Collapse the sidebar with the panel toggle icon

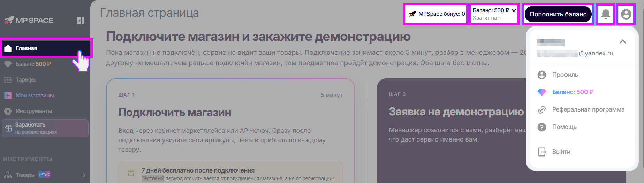tap(81, 21)
